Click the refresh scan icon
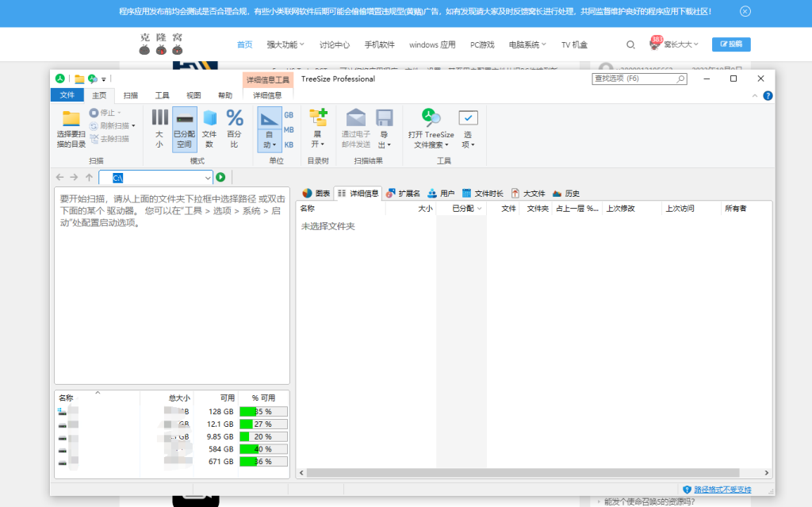This screenshot has height=507, width=812. (94, 126)
